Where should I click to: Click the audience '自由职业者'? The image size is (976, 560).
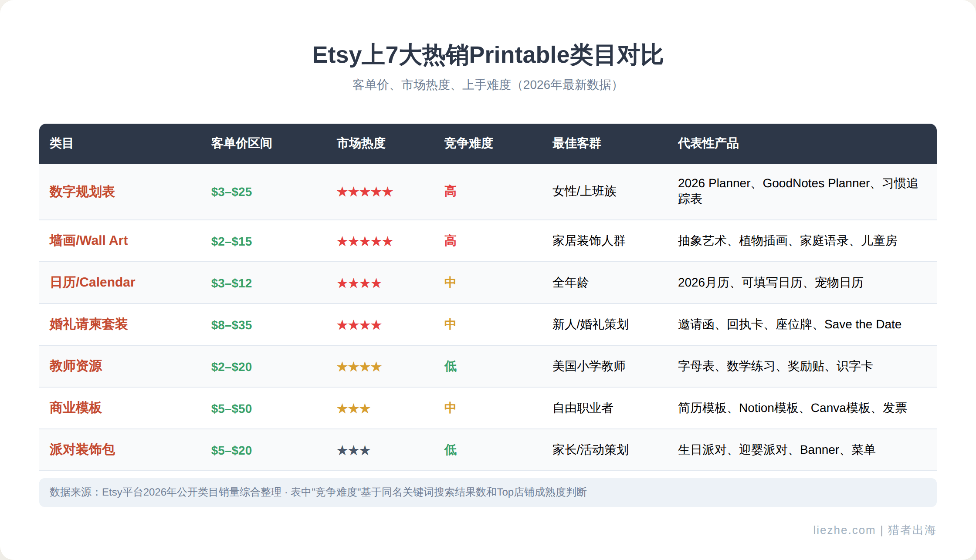[x=583, y=408]
